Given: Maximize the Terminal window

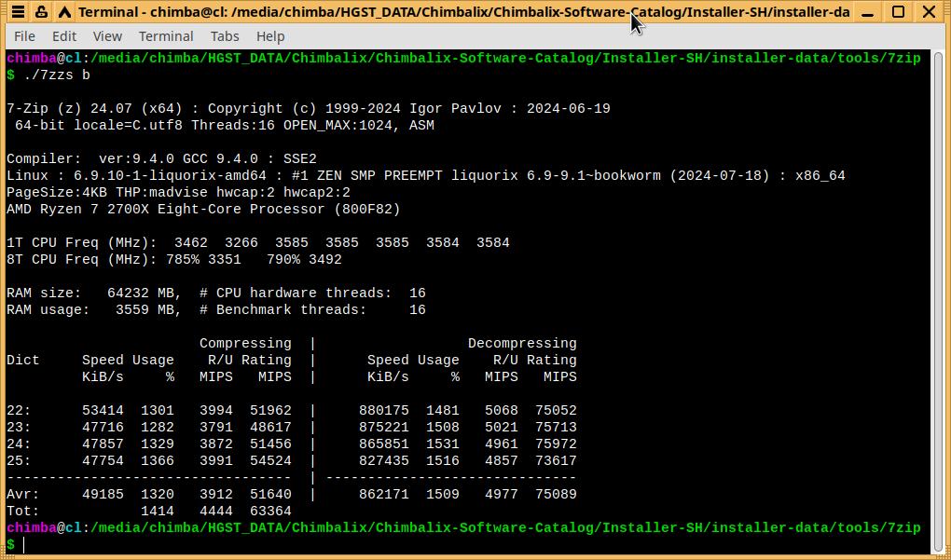Looking at the screenshot, I should (x=898, y=11).
